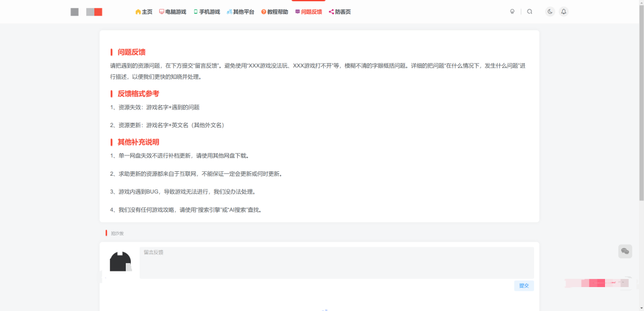The width and height of the screenshot is (644, 311).
Task: Click the 问题反馈 section heading
Action: click(131, 52)
